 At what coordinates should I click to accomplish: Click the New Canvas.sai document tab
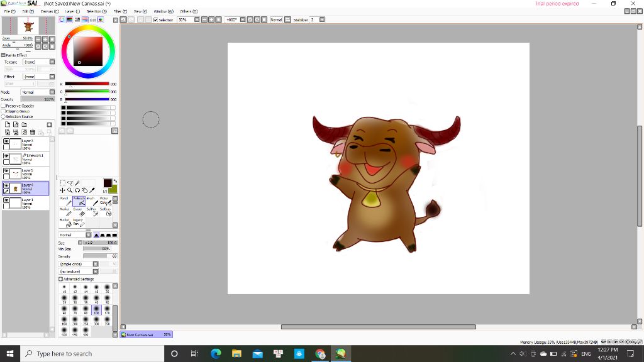pos(147,334)
